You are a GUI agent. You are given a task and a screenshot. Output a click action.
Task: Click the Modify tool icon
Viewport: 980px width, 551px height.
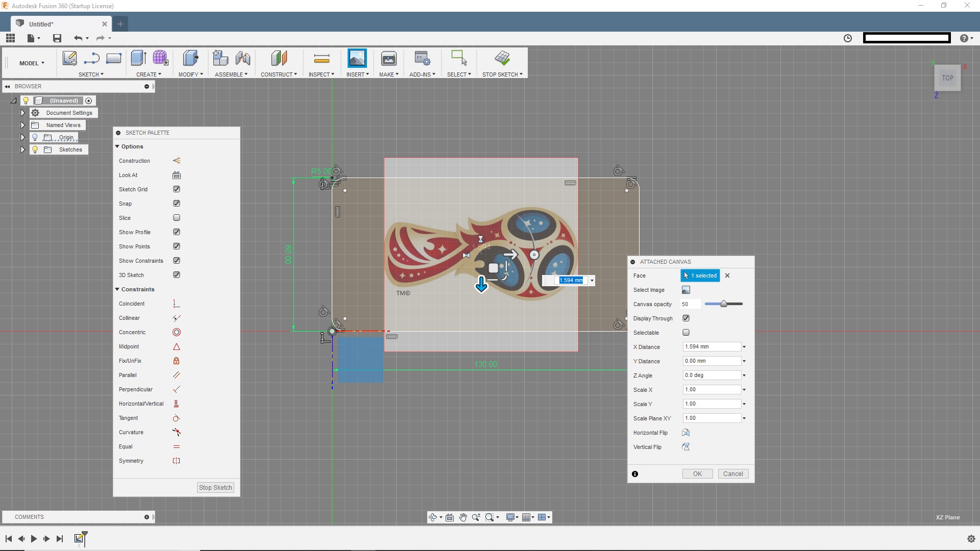[190, 59]
